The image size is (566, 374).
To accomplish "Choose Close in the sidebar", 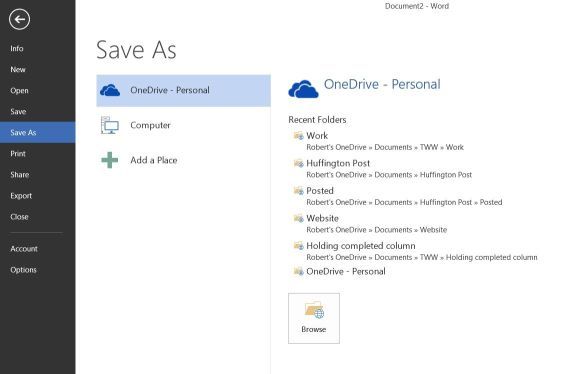I will [19, 217].
